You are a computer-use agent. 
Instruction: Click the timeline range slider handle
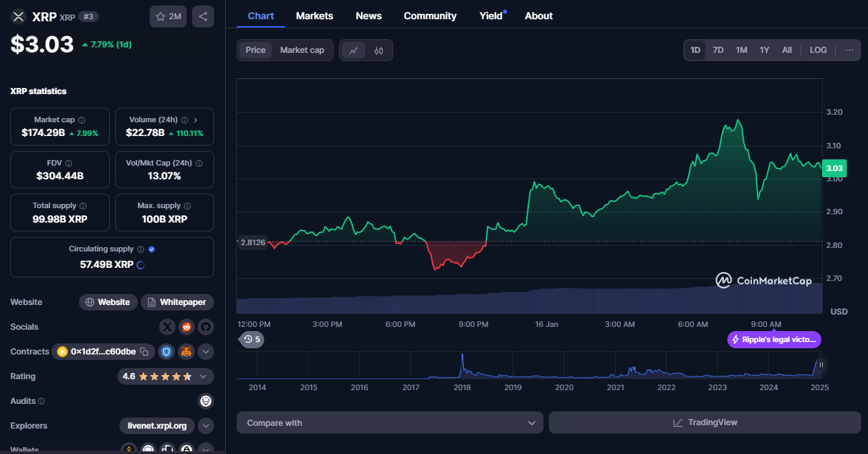point(821,365)
